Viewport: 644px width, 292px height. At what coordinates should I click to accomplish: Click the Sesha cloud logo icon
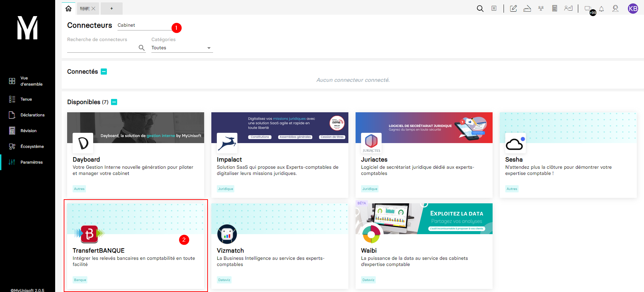[x=516, y=143]
